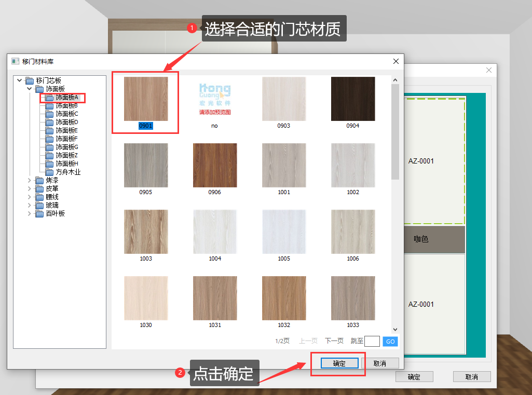Select material thumbnail 1032
This screenshot has height=395, width=532.
pos(284,298)
